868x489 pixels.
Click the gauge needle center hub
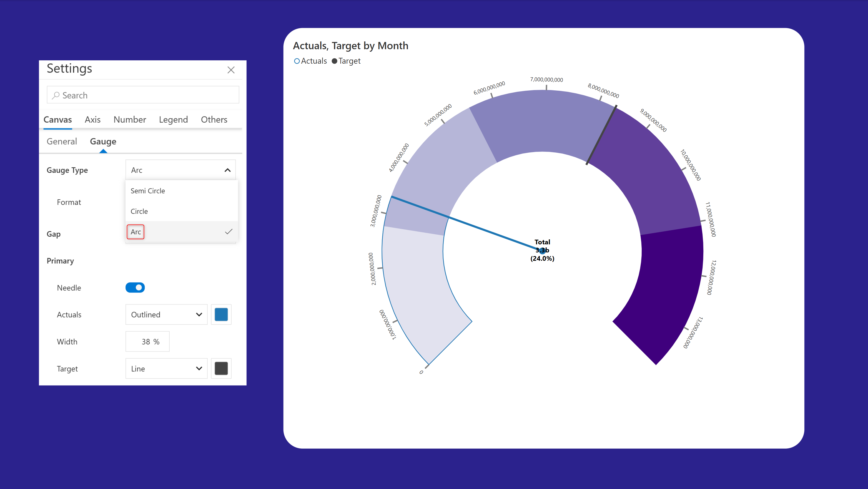[x=542, y=250]
